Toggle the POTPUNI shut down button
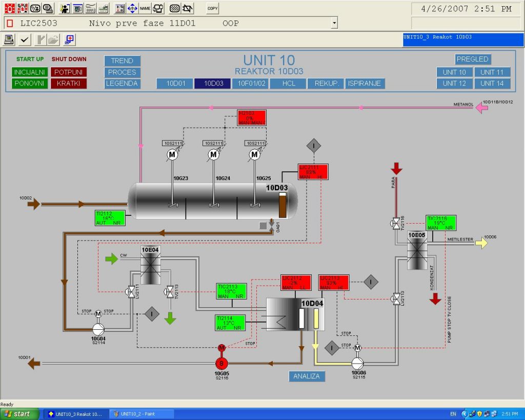Image resolution: width=525 pixels, height=420 pixels. click(x=69, y=72)
